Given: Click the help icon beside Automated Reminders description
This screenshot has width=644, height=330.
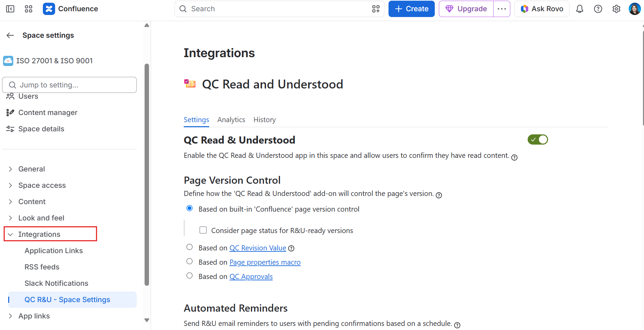Looking at the screenshot, I should (457, 325).
